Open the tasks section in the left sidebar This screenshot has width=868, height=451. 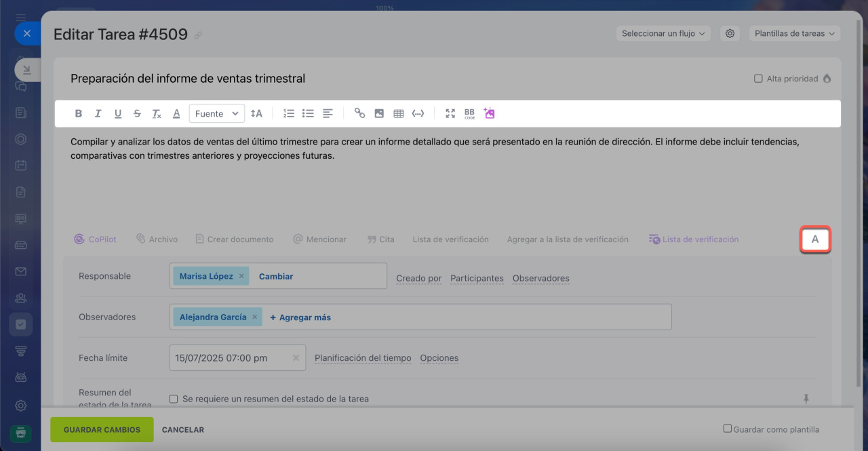pyautogui.click(x=20, y=324)
